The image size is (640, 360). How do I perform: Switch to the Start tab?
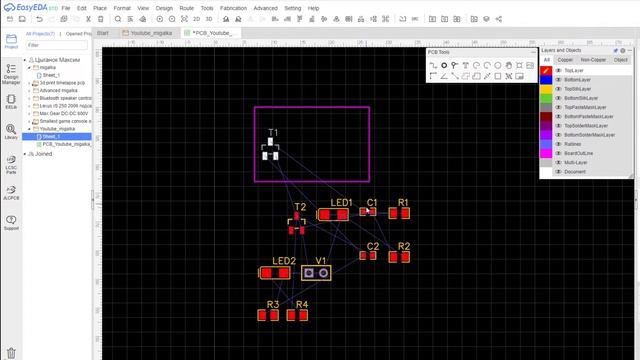click(103, 33)
